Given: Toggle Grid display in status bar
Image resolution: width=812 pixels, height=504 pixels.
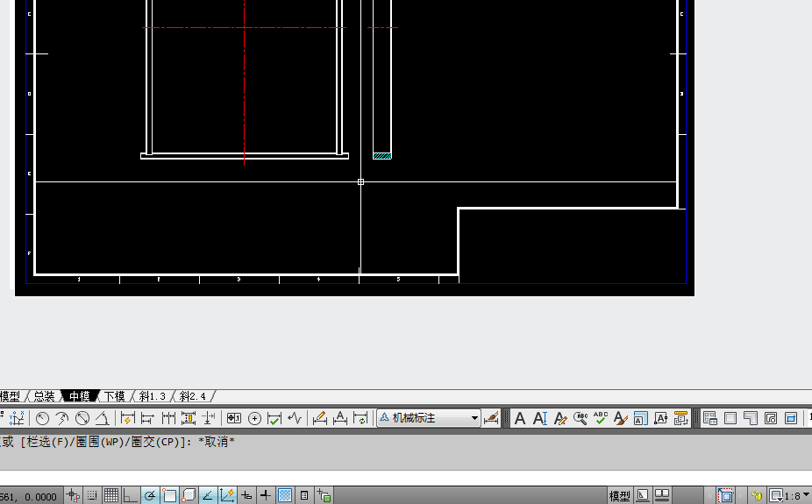Looking at the screenshot, I should pos(111,496).
